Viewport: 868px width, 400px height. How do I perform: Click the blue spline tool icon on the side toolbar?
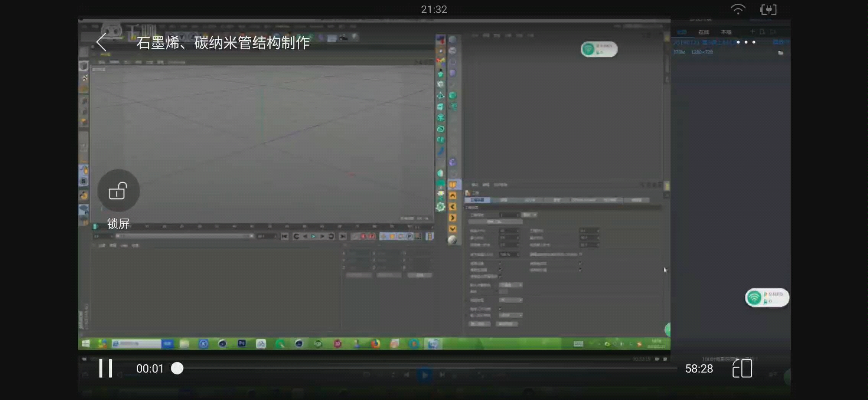pyautogui.click(x=440, y=151)
